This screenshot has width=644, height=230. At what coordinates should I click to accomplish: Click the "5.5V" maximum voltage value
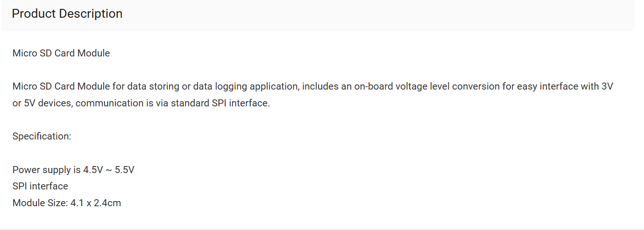pyautogui.click(x=125, y=170)
